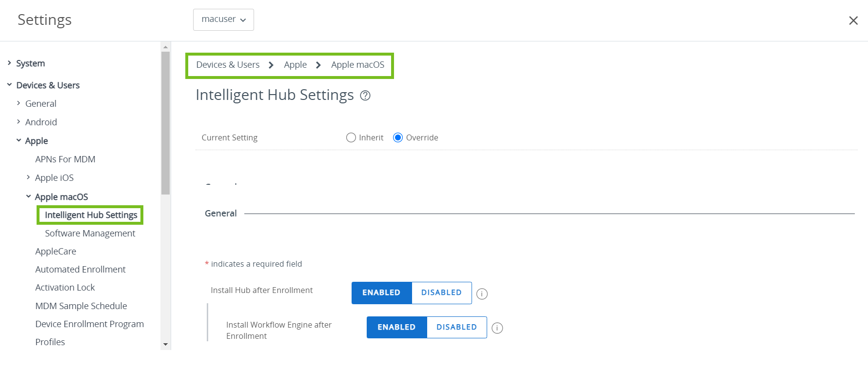Set Install Hub after Enrollment to Disabled
This screenshot has height=371, width=868.
pos(441,293)
